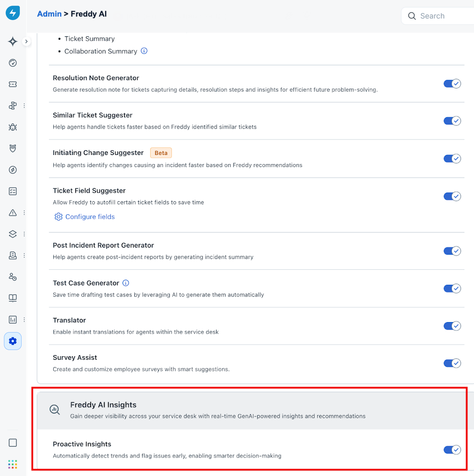Disable the Initiating Change Suggester switch
The image size is (474, 476).
tap(452, 158)
